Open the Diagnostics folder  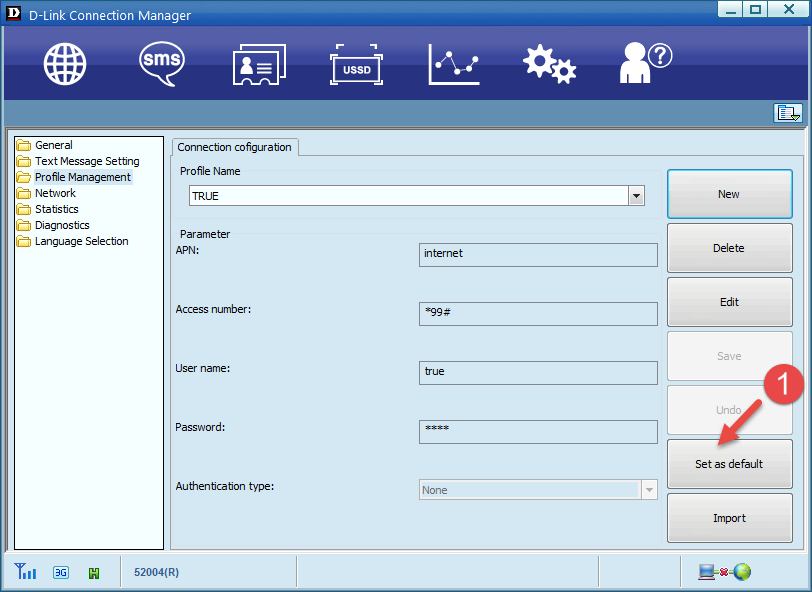tap(52, 225)
